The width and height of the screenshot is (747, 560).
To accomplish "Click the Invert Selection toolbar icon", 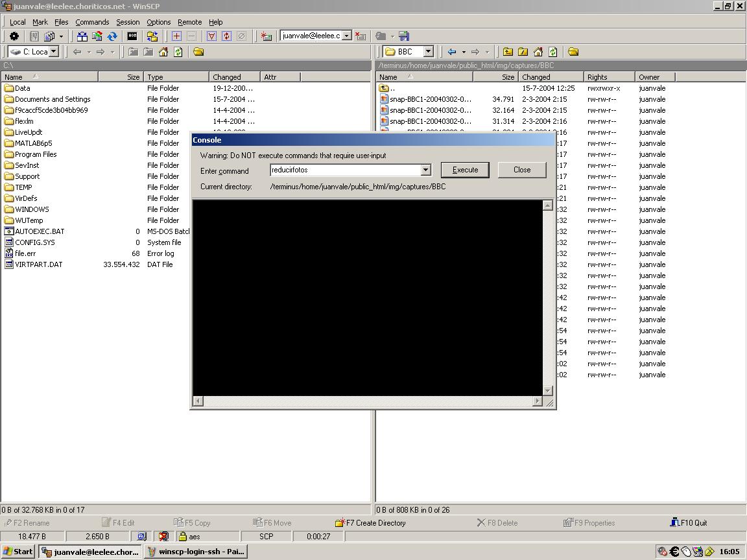I will [x=226, y=36].
